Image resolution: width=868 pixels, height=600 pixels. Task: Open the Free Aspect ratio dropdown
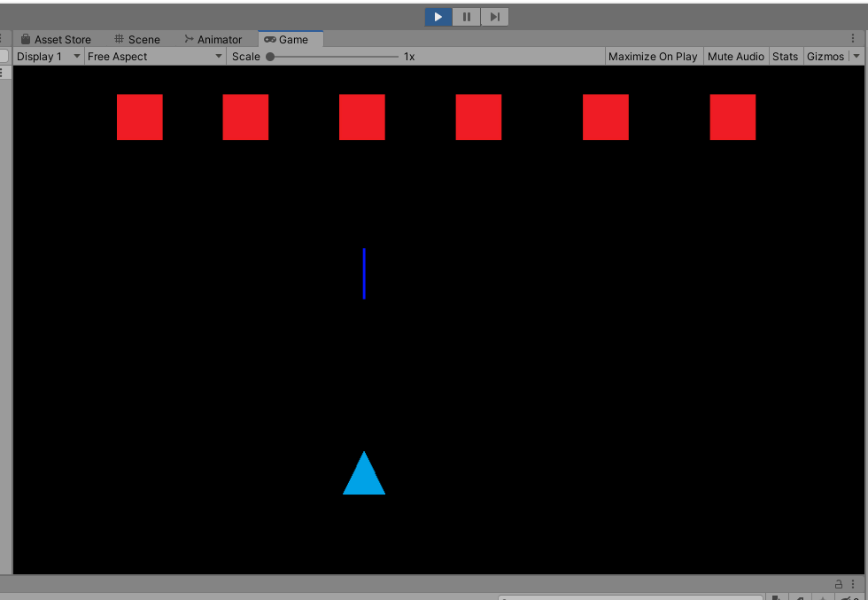click(155, 57)
